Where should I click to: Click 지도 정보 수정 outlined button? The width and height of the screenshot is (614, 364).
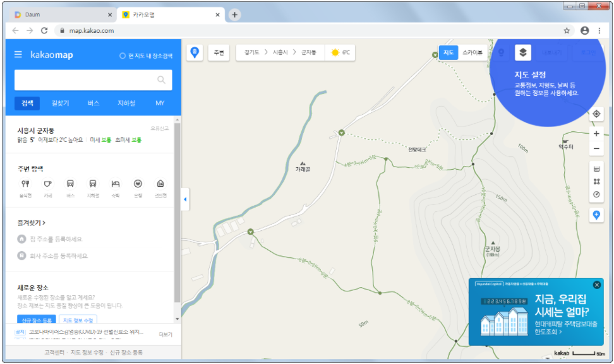point(78,319)
